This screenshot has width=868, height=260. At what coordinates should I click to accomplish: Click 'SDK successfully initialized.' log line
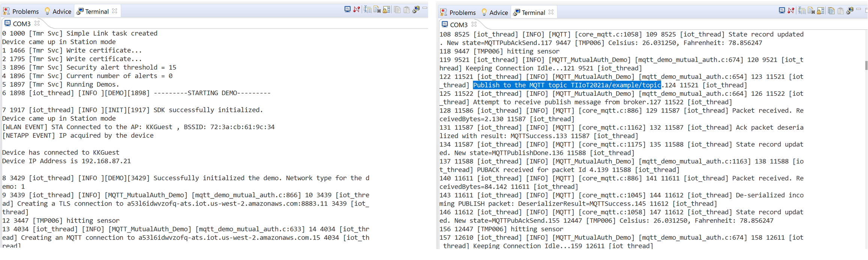coord(133,110)
